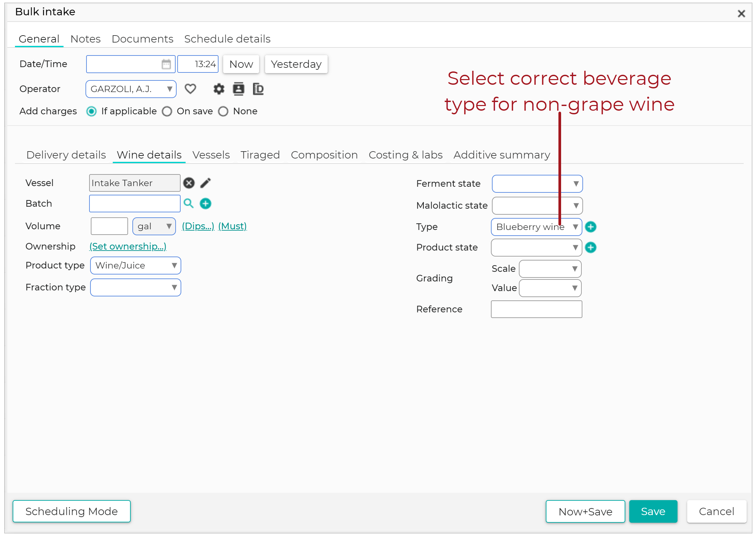Open the Must link

(232, 226)
